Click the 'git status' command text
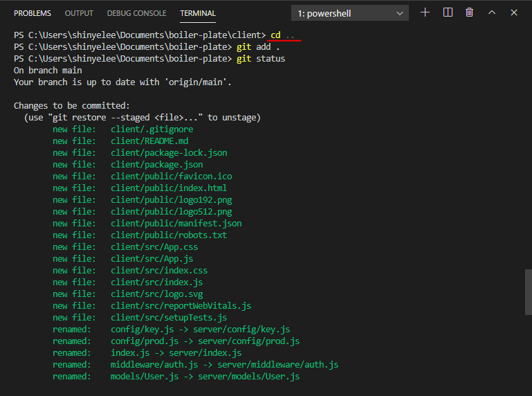The width and height of the screenshot is (532, 396). (261, 59)
